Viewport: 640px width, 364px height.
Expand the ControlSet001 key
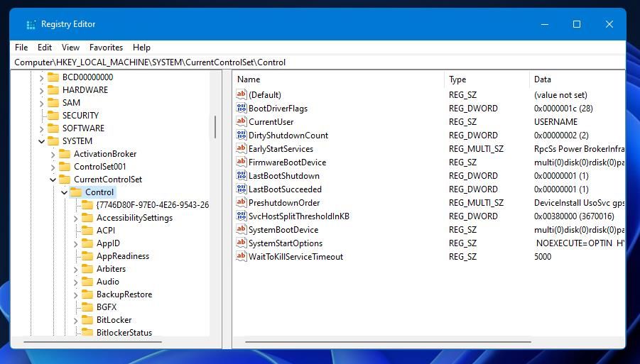pos(53,167)
